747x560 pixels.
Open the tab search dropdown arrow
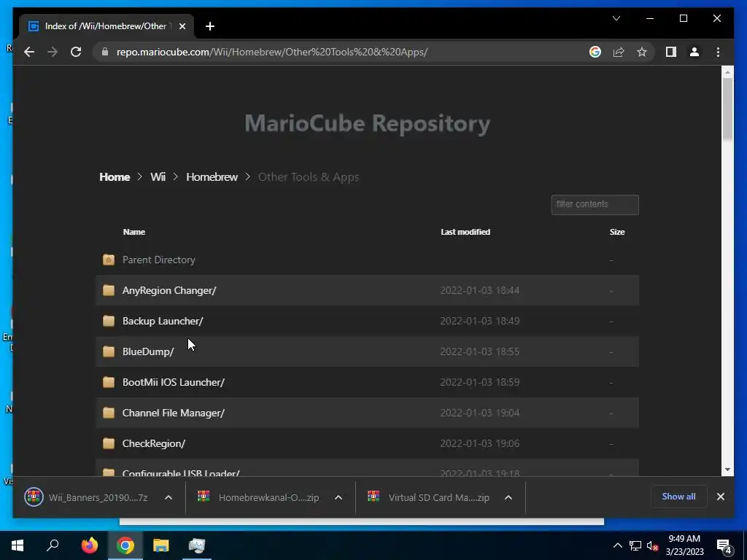pyautogui.click(x=616, y=18)
